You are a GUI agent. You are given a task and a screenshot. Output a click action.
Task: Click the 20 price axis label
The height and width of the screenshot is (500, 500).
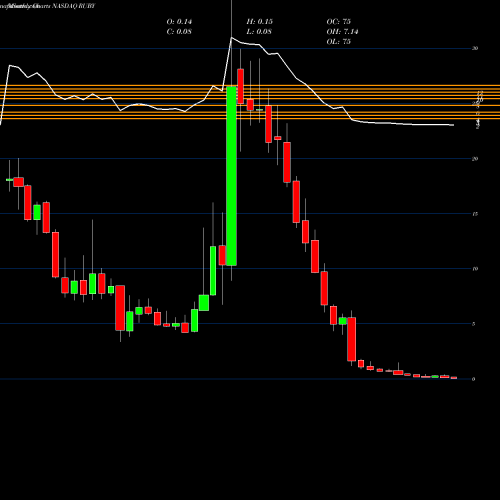pos(475,159)
